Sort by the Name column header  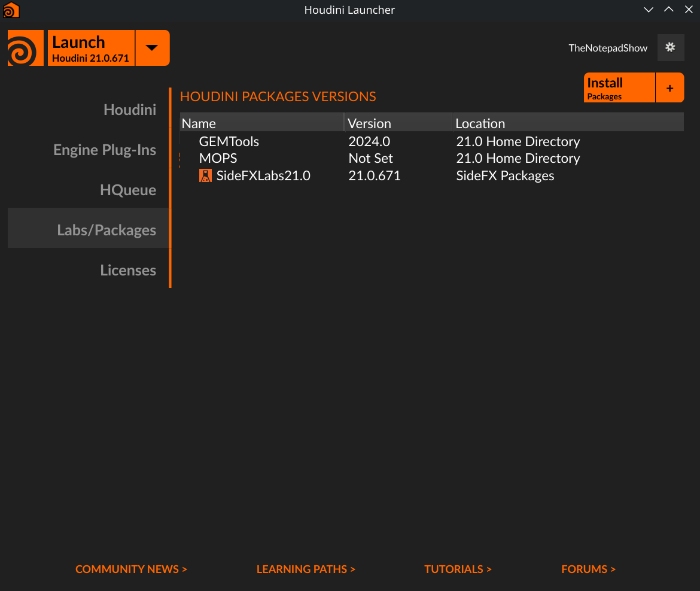pos(262,123)
